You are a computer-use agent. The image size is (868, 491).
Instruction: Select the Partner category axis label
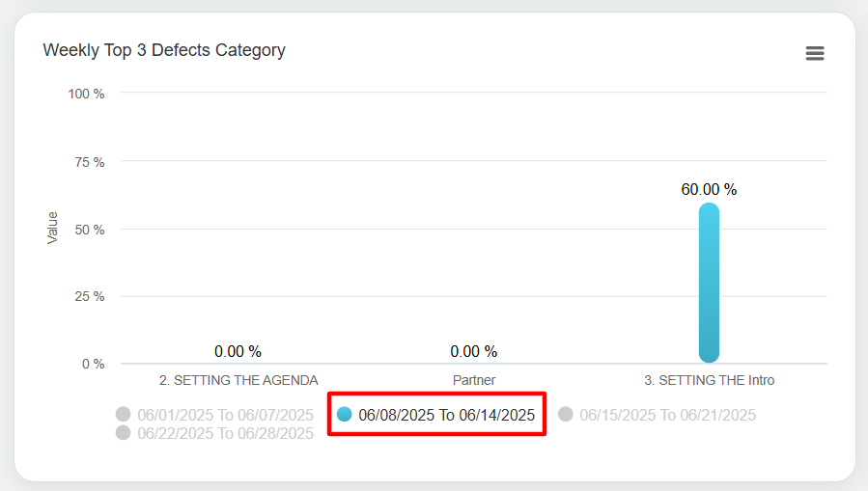(473, 380)
